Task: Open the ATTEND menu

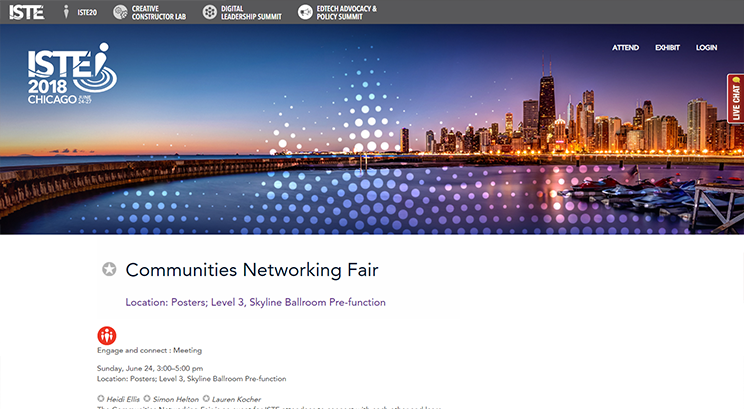Action: click(x=625, y=47)
